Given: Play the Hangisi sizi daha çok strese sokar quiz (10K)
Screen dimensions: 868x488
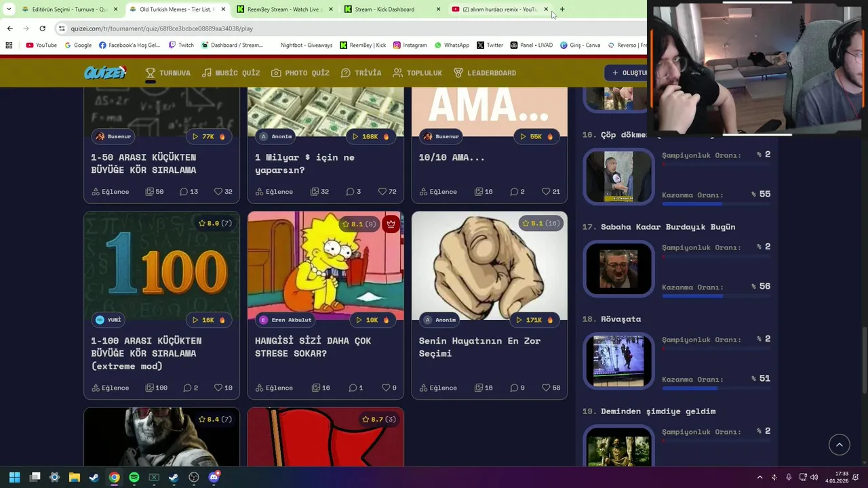Looking at the screenshot, I should [372, 320].
